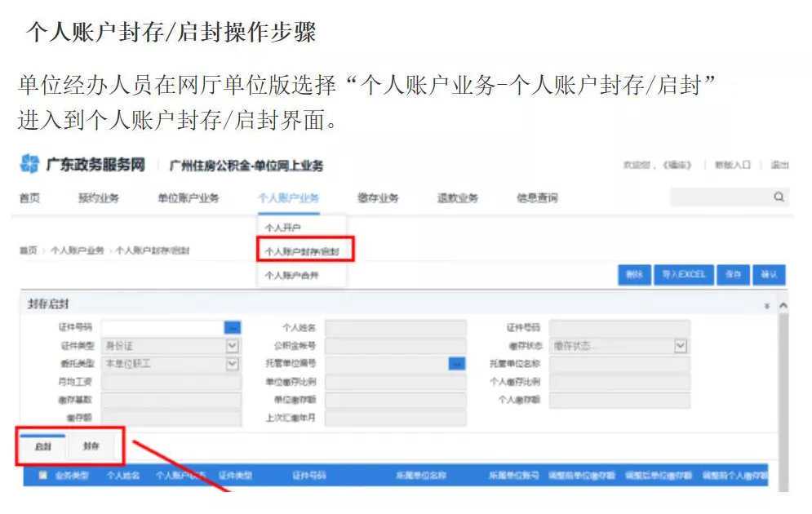Click the 退出 link at top right

[x=779, y=164]
